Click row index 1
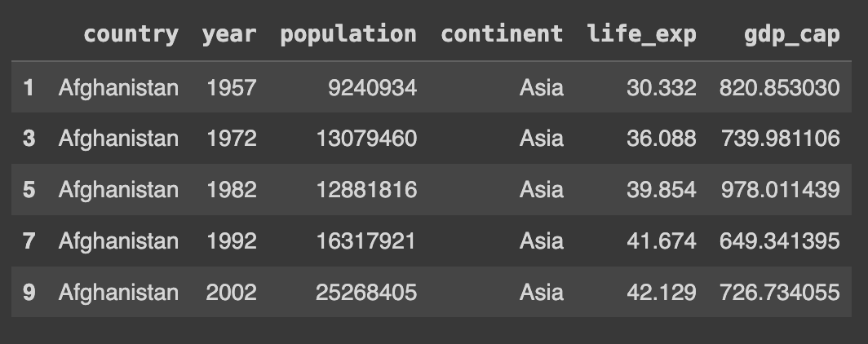 29,87
